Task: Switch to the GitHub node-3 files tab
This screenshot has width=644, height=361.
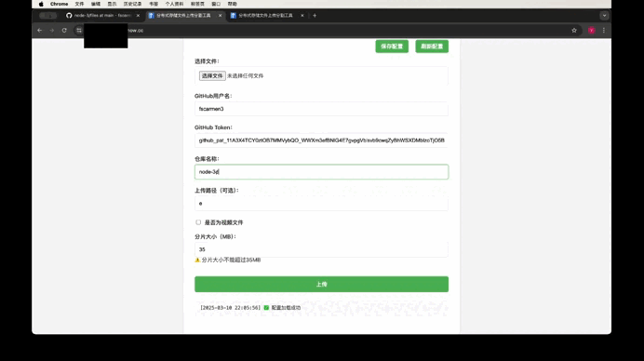Action: tap(101, 16)
